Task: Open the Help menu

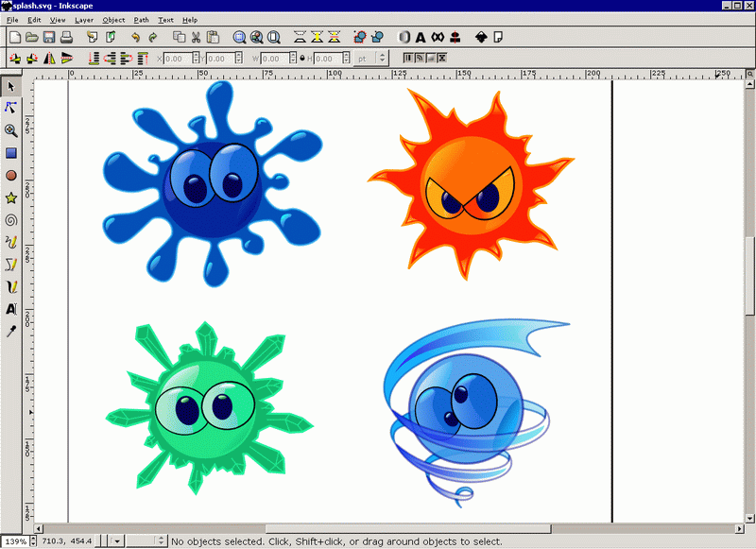Action: coord(190,20)
